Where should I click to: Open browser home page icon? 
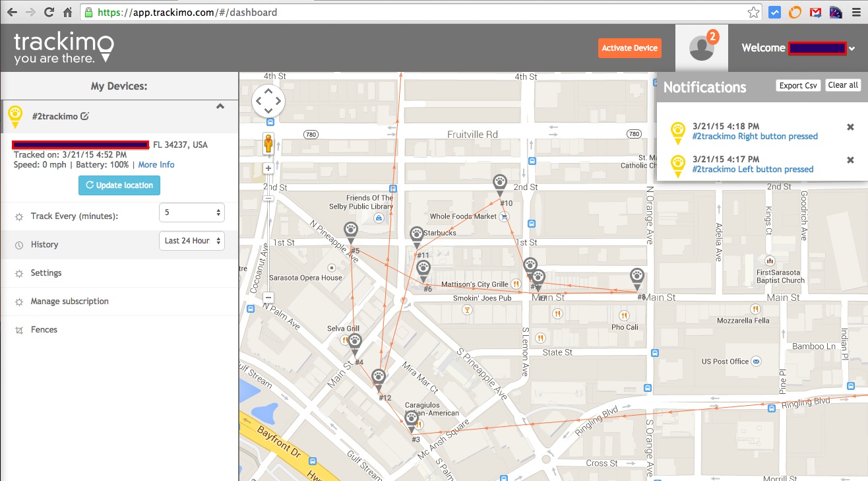coord(67,13)
